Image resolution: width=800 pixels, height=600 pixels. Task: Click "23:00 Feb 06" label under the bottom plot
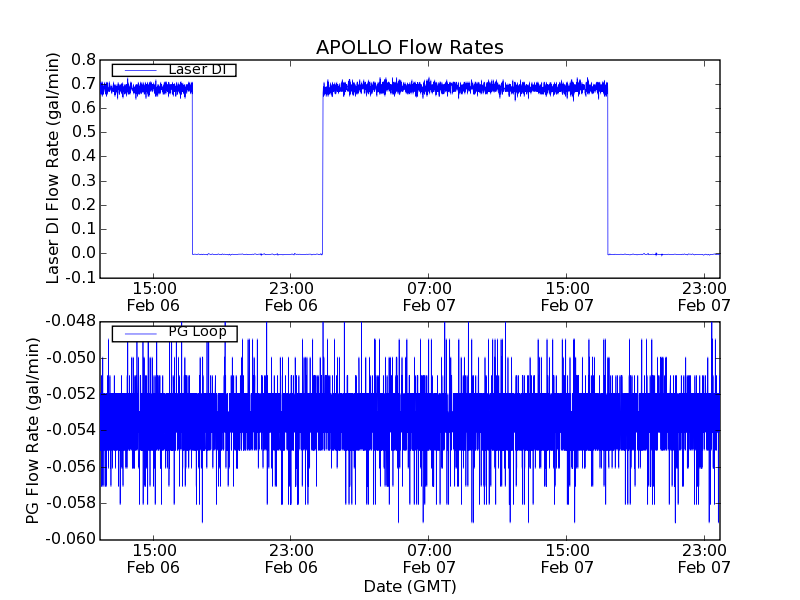291,559
